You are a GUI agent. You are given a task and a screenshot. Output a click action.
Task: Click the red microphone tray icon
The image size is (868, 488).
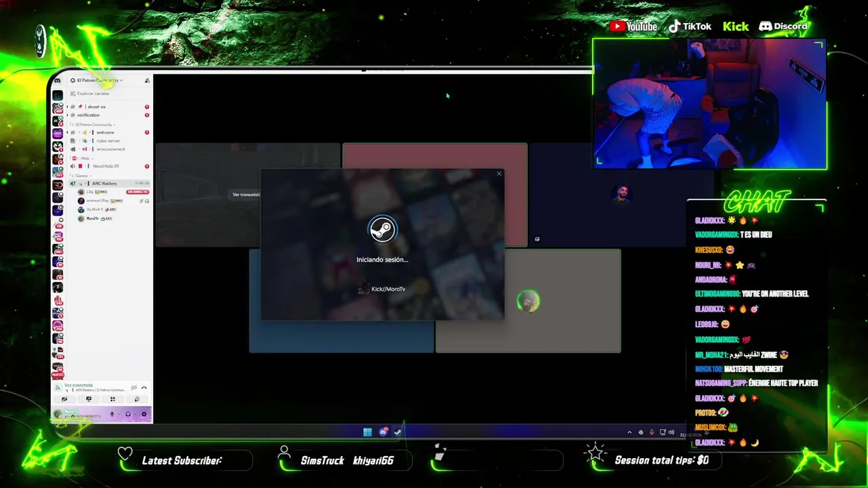click(x=652, y=432)
